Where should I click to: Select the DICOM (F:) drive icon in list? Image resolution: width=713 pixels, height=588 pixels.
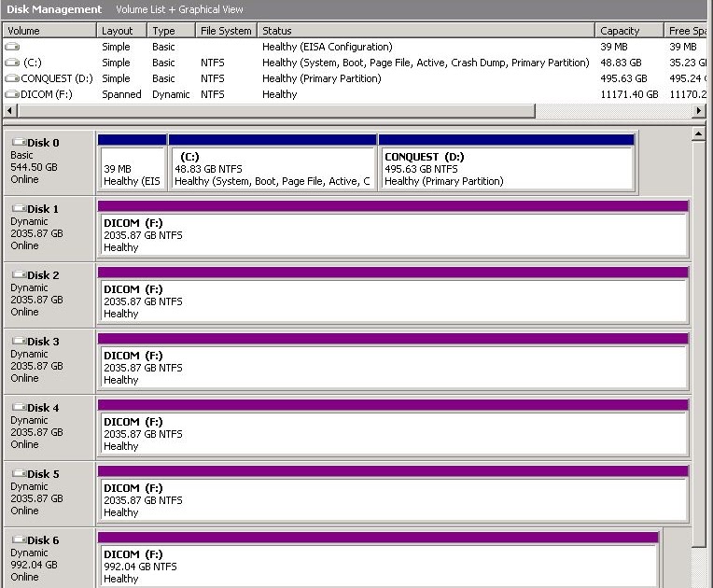click(x=12, y=94)
